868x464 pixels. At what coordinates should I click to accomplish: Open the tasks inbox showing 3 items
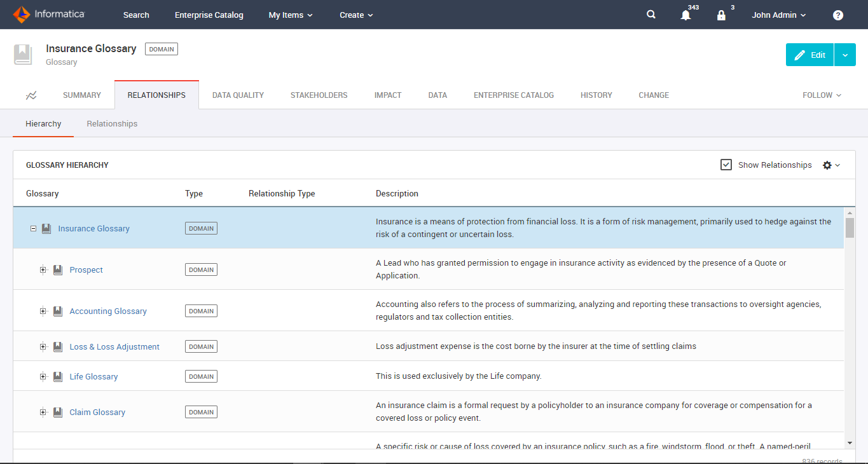722,15
